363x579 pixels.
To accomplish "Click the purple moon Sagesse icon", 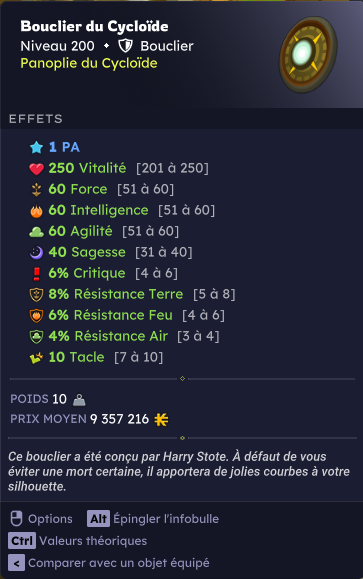I will 36,253.
